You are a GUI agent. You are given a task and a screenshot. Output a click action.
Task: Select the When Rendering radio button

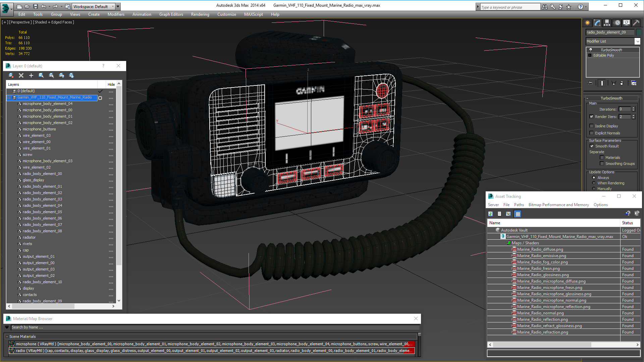pos(594,183)
